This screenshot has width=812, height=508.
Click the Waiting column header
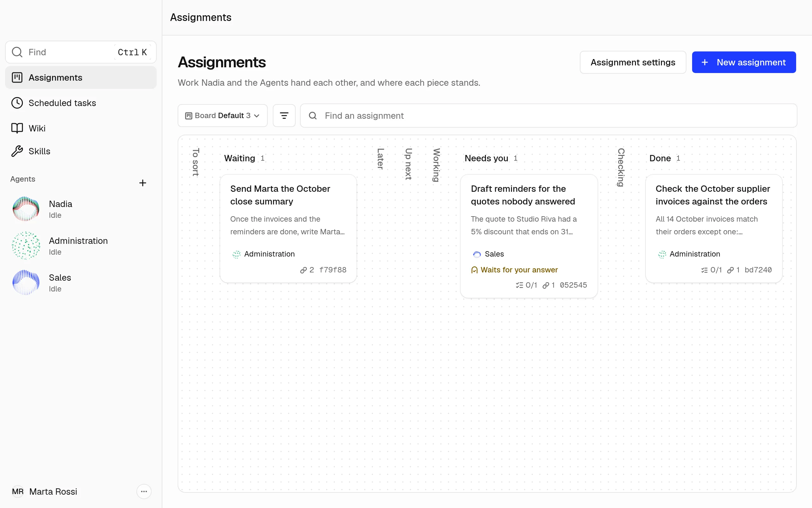239,158
